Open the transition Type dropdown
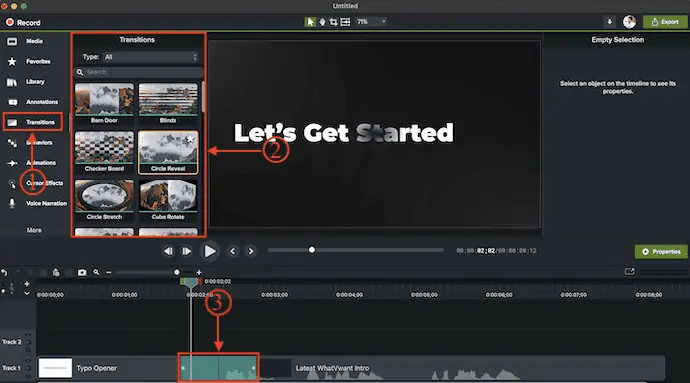The height and width of the screenshot is (383, 690). pos(150,57)
